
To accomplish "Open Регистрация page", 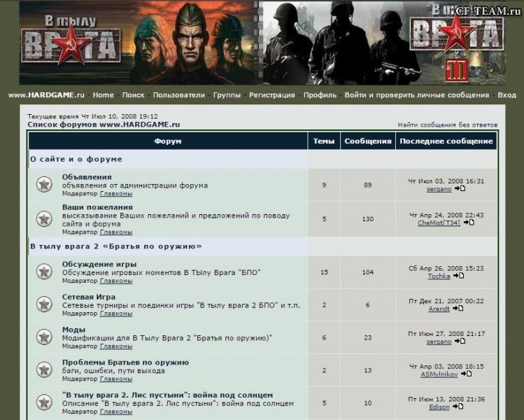I will tap(272, 95).
